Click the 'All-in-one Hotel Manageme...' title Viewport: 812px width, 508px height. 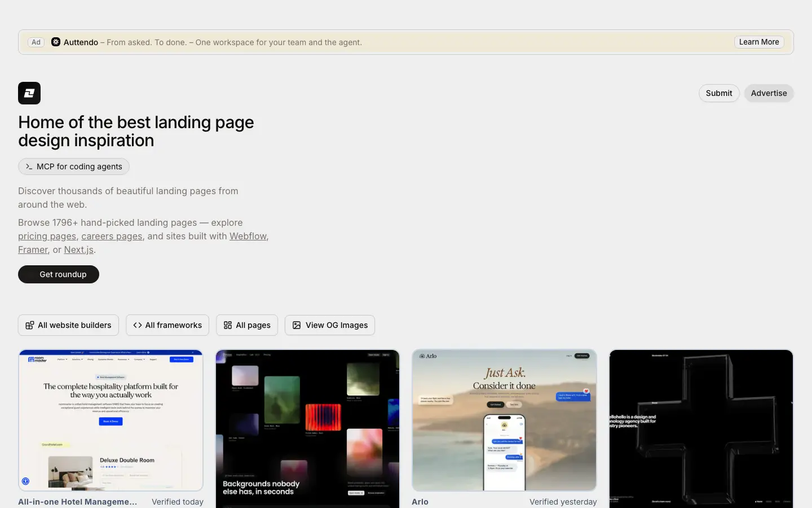click(77, 502)
